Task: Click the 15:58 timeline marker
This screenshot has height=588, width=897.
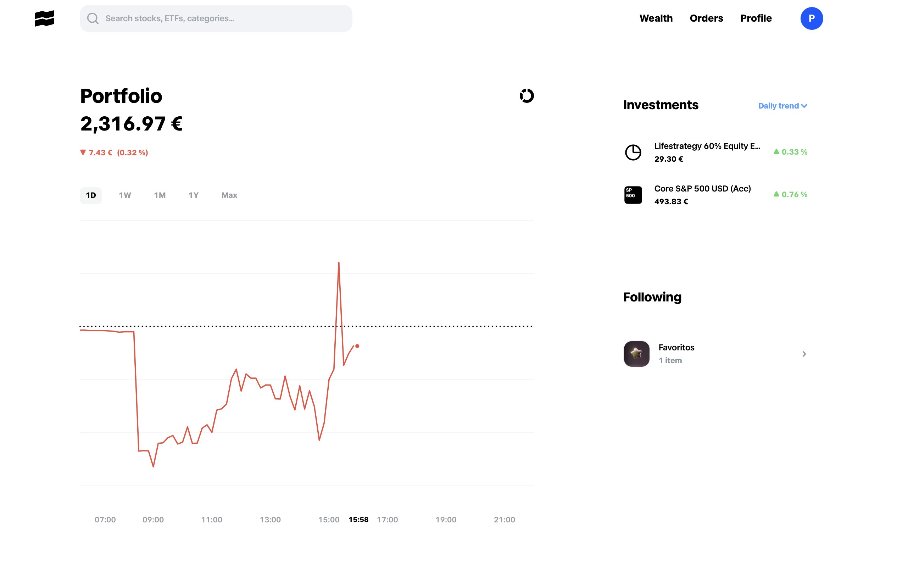Action: coord(358,520)
